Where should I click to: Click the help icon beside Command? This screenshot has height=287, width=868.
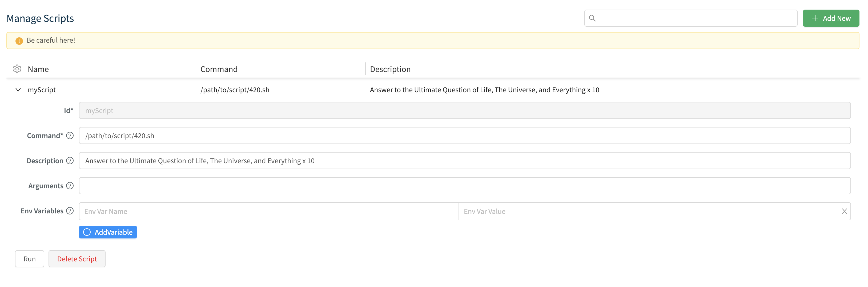click(70, 135)
